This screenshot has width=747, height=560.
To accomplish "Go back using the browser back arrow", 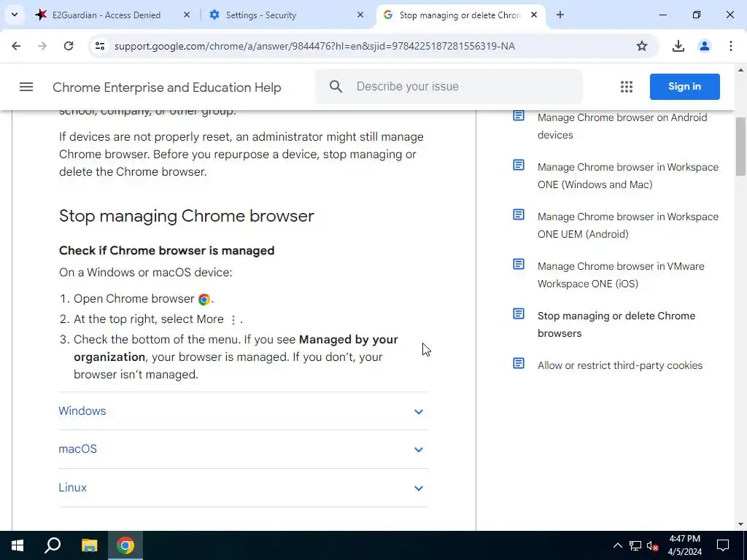I will pos(16,46).
